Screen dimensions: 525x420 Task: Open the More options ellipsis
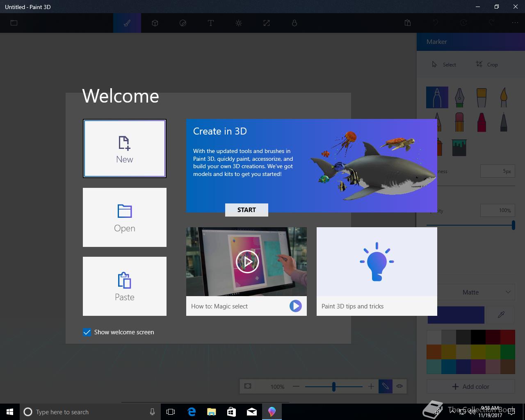515,23
